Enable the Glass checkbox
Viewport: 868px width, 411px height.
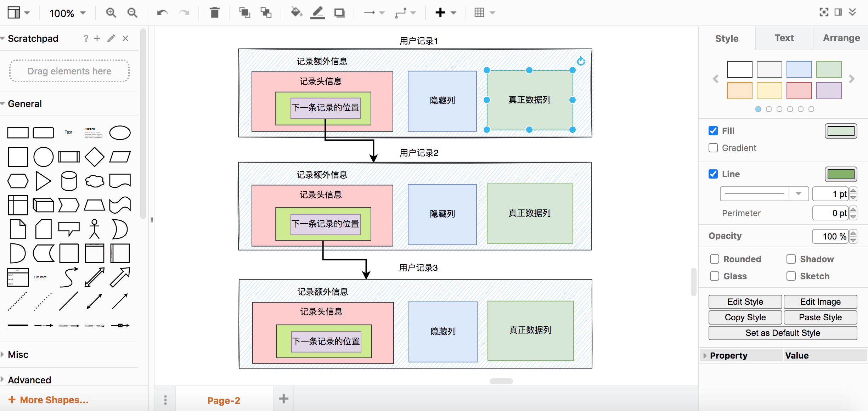coord(715,276)
